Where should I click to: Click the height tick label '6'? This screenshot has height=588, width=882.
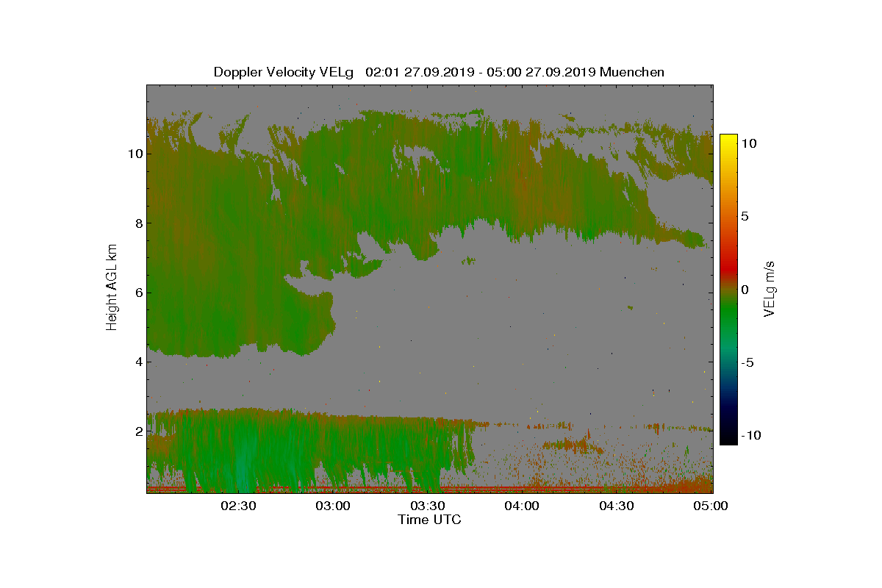pos(137,293)
